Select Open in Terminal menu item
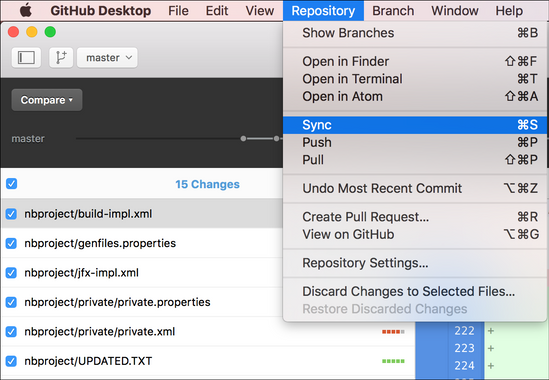This screenshot has height=380, width=549. pos(415,79)
